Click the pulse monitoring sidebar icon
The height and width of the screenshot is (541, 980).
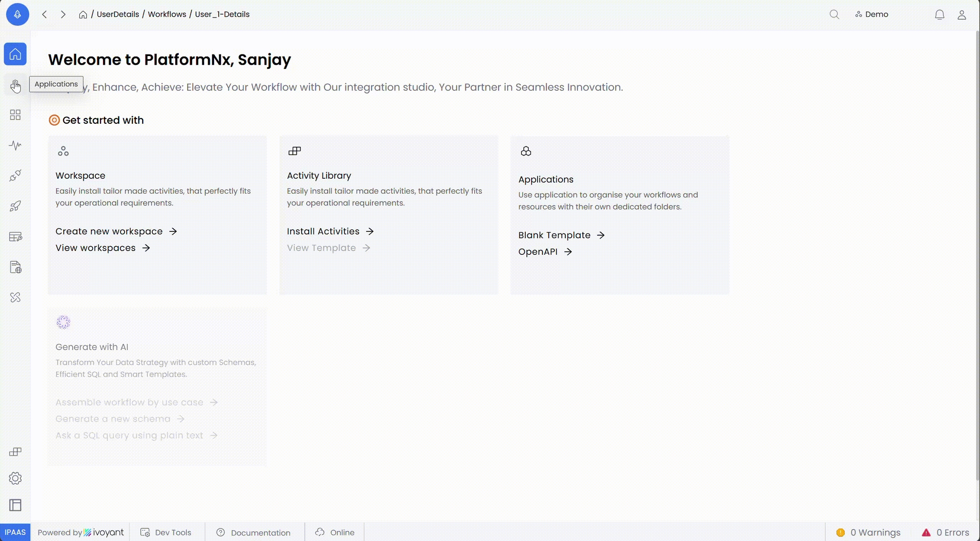(15, 145)
